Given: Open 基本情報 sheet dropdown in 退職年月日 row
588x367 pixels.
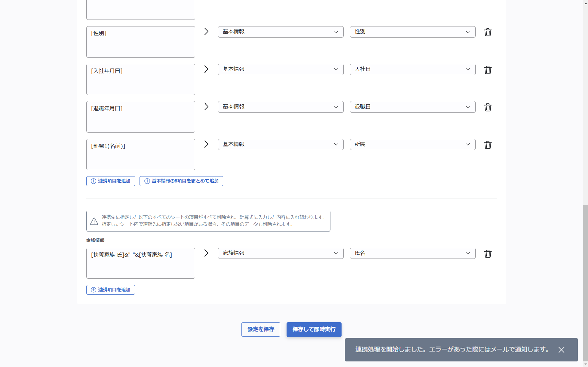Looking at the screenshot, I should coord(281,107).
